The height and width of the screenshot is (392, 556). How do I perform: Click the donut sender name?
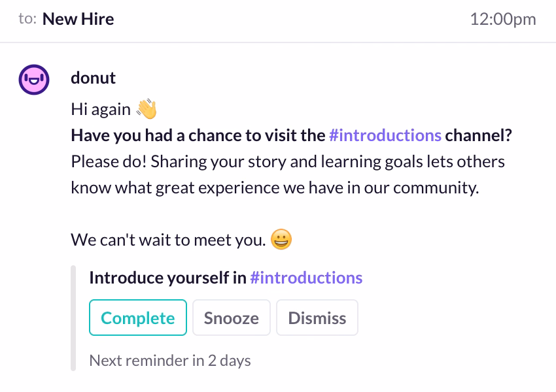[93, 78]
